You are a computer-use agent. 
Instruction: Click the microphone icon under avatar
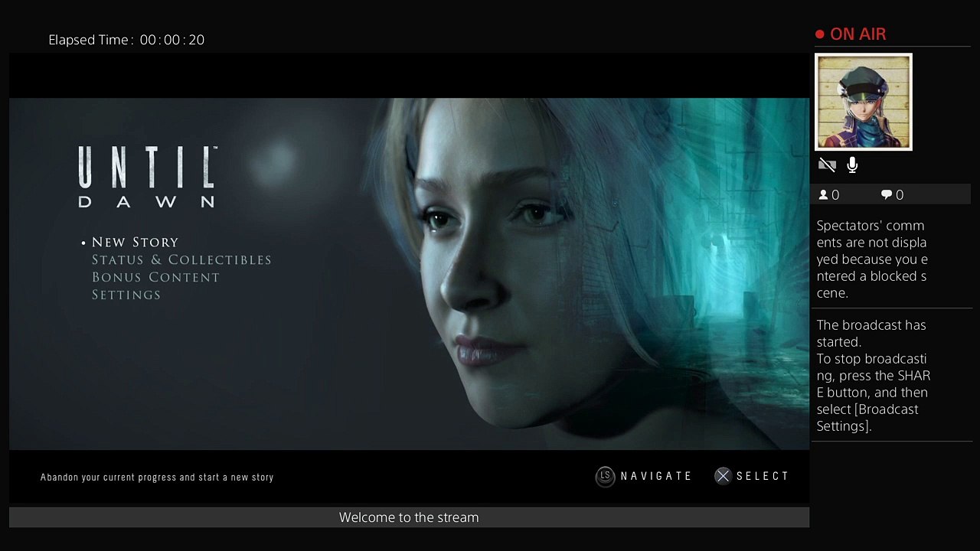852,165
